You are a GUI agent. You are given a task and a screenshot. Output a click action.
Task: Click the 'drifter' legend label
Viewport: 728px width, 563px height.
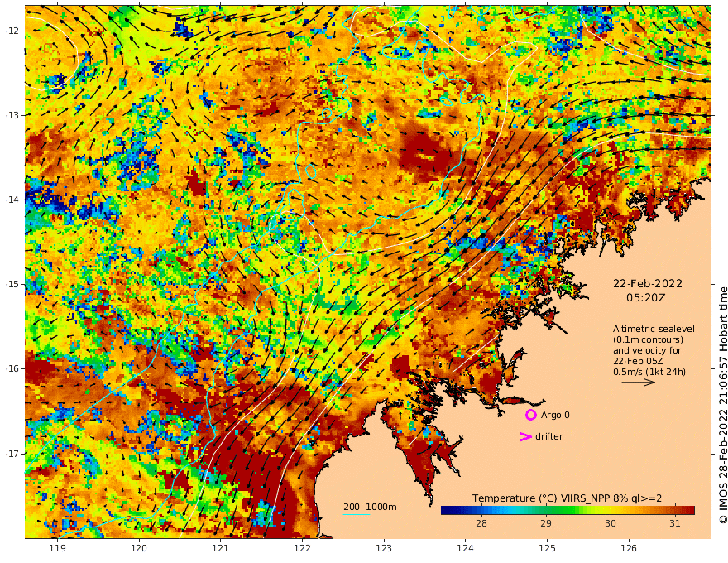click(548, 436)
